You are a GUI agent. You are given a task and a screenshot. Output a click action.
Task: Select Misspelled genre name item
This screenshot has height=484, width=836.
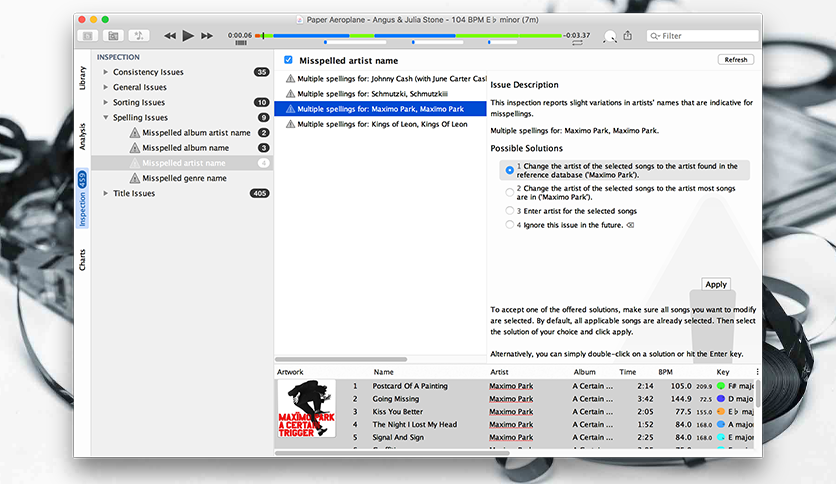click(182, 178)
